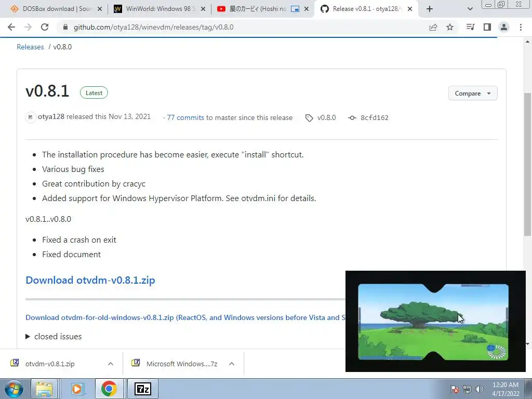Open the media control icon
The height and width of the screenshot is (399, 532).
[x=470, y=27]
